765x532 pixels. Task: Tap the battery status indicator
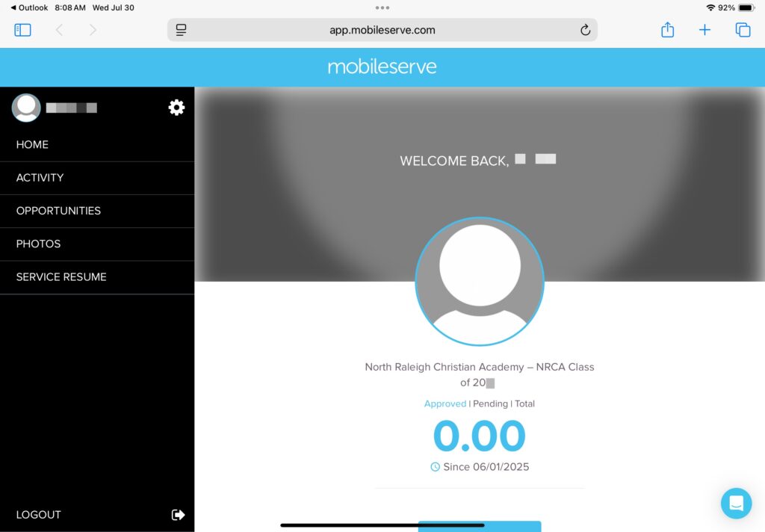click(746, 7)
